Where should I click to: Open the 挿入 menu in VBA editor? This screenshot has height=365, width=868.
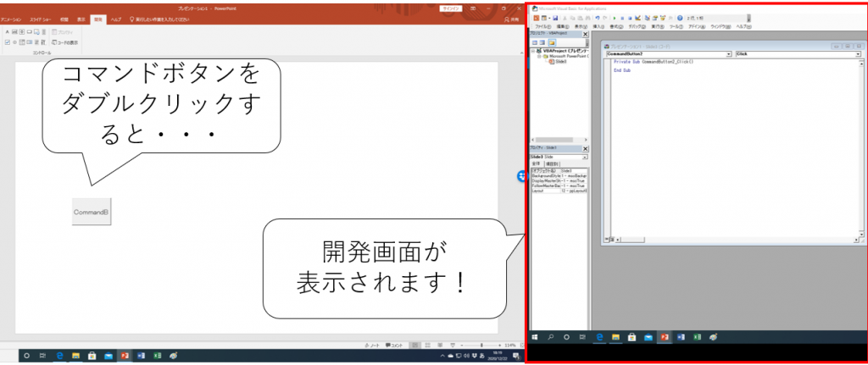598,26
